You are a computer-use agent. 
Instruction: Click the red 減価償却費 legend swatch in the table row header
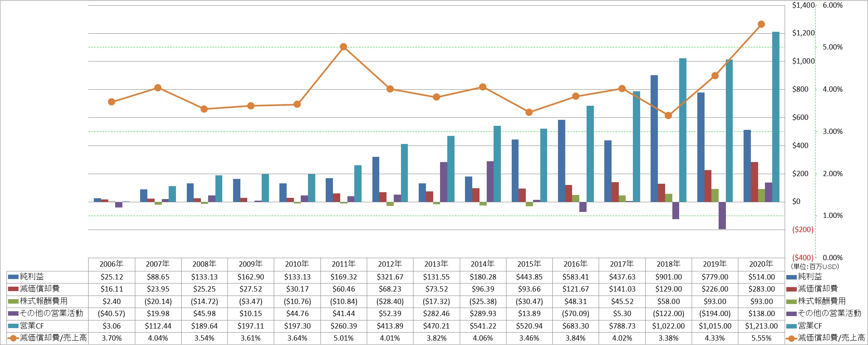(x=13, y=289)
